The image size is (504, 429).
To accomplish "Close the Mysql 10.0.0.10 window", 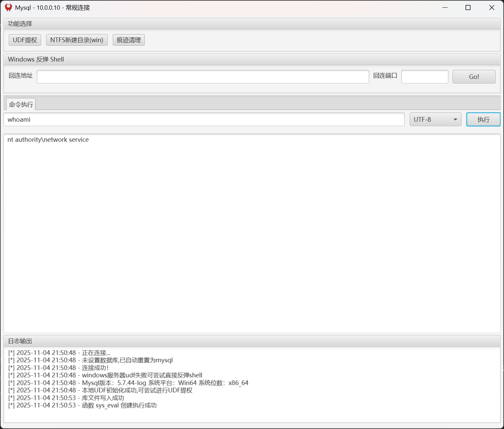I will tap(491, 7).
